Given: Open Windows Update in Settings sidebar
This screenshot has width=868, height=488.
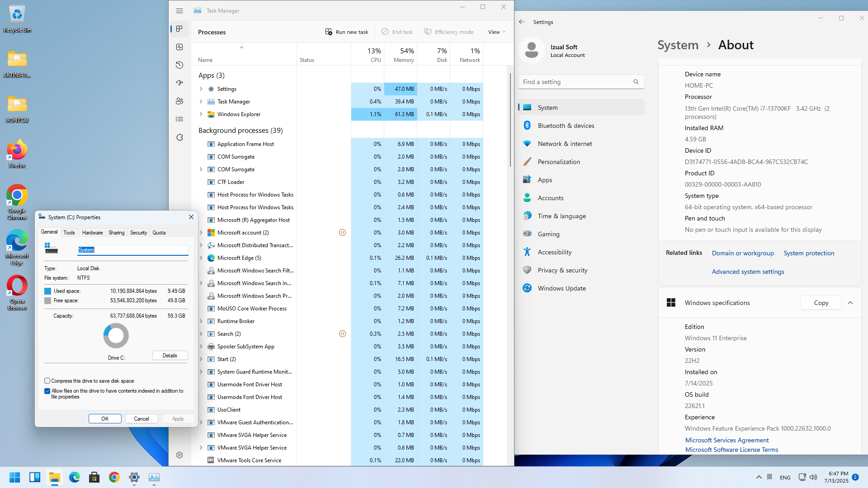Looking at the screenshot, I should click(581, 288).
